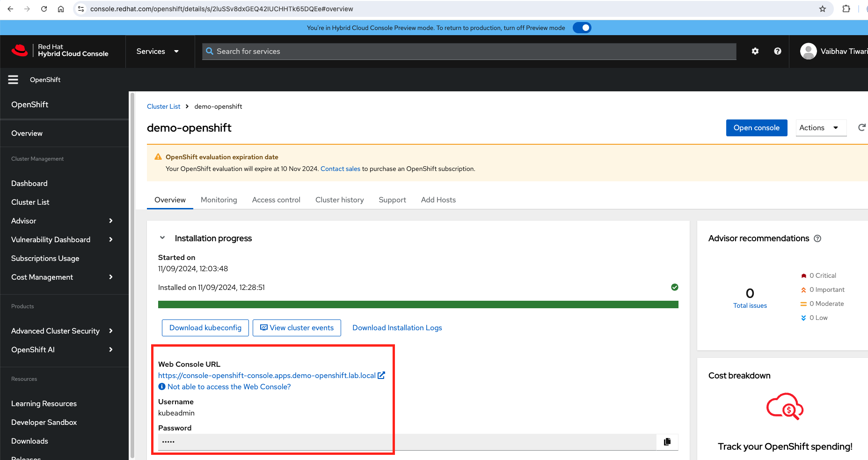868x460 pixels.
Task: Click the Red Hat Hybrid Cloud Console logo
Action: point(60,51)
